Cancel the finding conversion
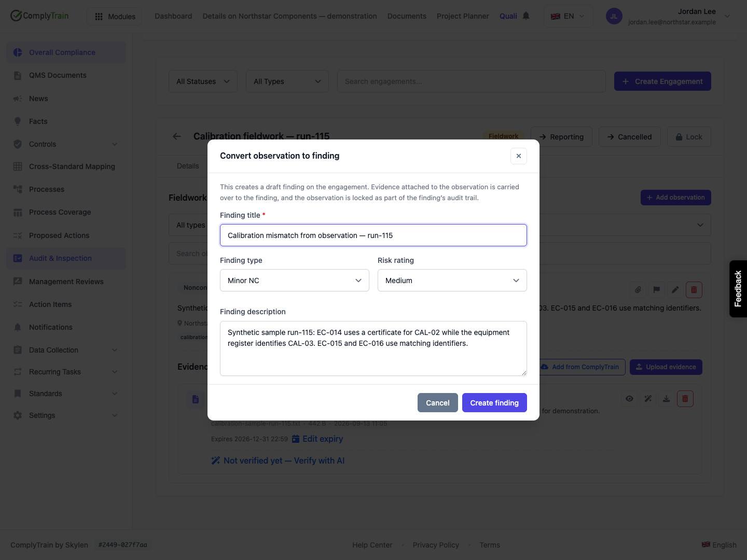 click(x=438, y=403)
